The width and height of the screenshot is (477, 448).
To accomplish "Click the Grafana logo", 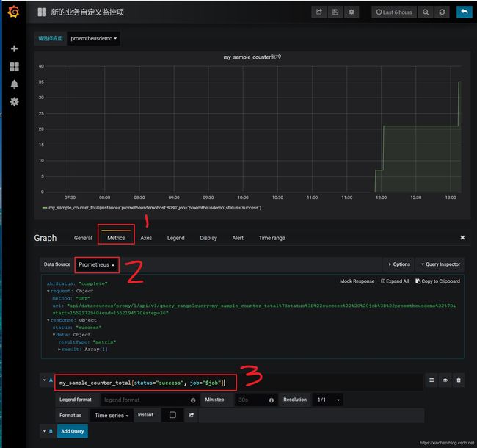I will pos(14,12).
